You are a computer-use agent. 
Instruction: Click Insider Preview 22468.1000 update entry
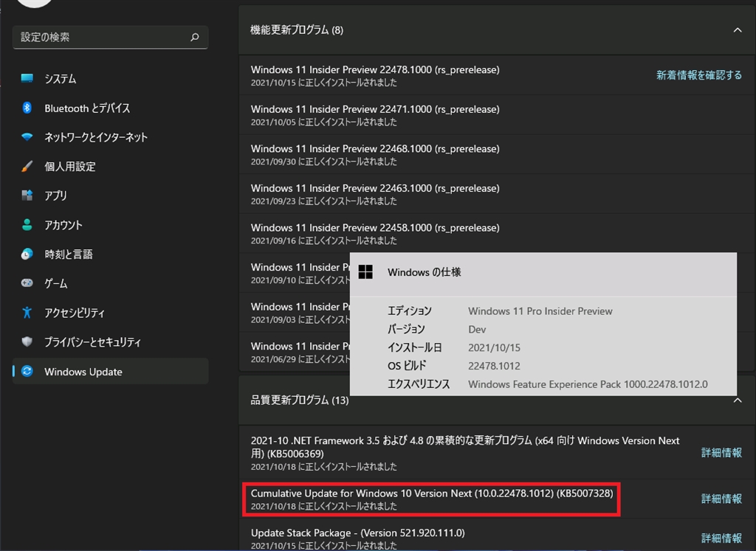tap(497, 154)
